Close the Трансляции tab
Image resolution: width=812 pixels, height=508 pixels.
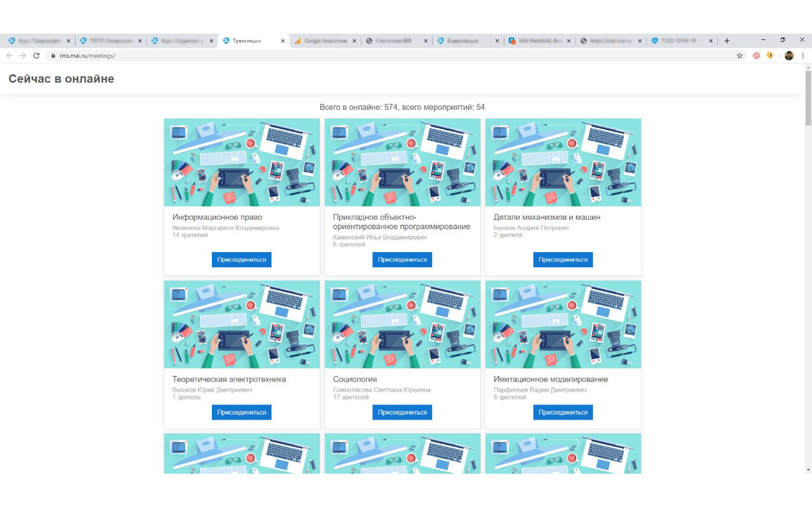(x=284, y=41)
